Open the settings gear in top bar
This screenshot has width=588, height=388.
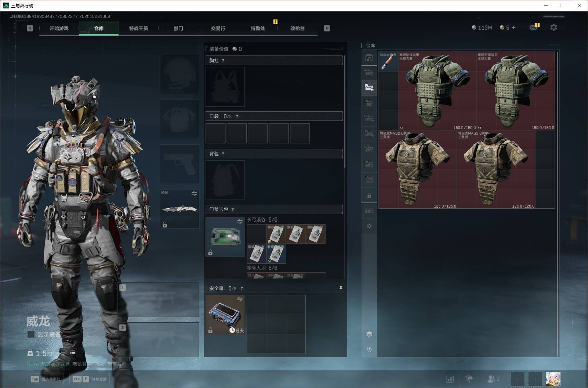[553, 27]
